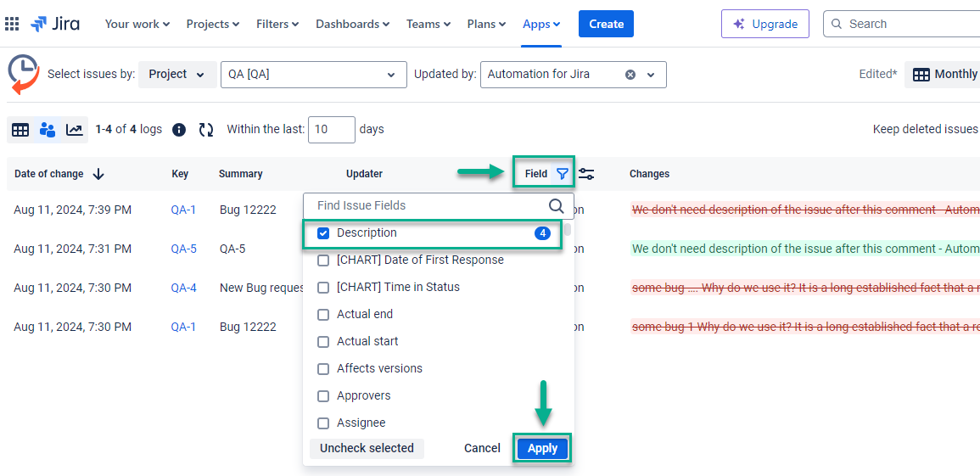Switch to the table grid view icon

20,130
